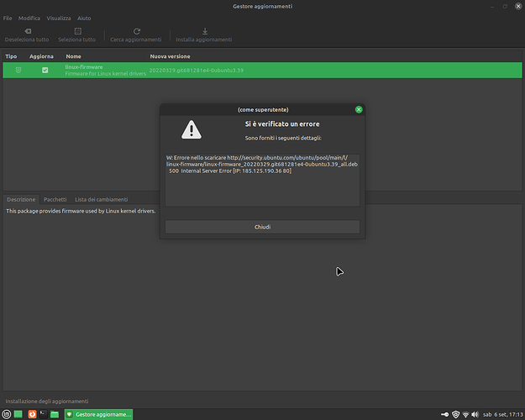
Task: Open the File menu
Action: (8, 18)
